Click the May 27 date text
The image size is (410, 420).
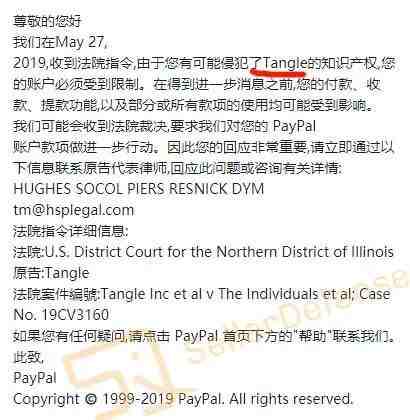[x=81, y=42]
